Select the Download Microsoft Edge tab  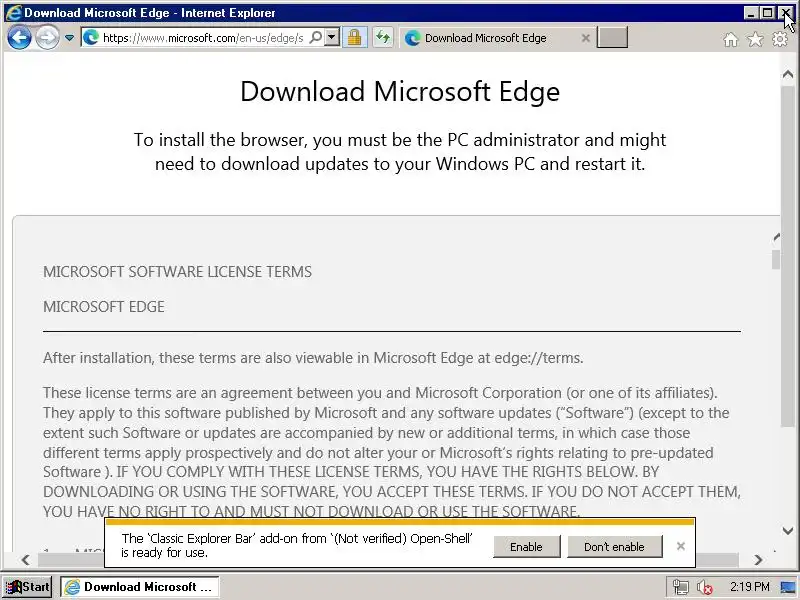[485, 38]
